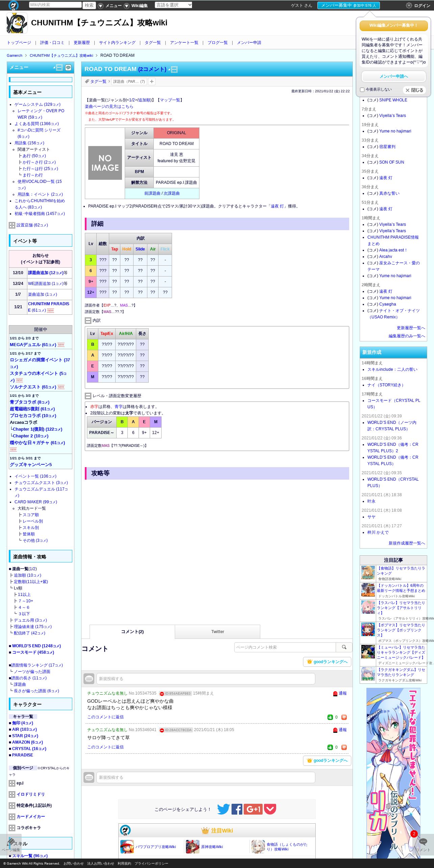Viewport: 434px width, 868px height.
Task: Click the orange bad icon on comment No.105346041
Action: pyautogui.click(x=344, y=748)
